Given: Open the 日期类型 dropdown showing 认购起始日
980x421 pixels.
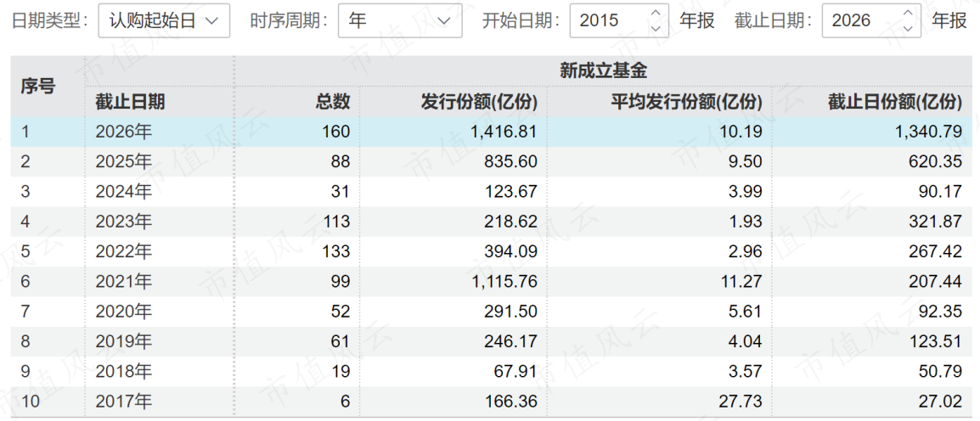Looking at the screenshot, I should [164, 20].
